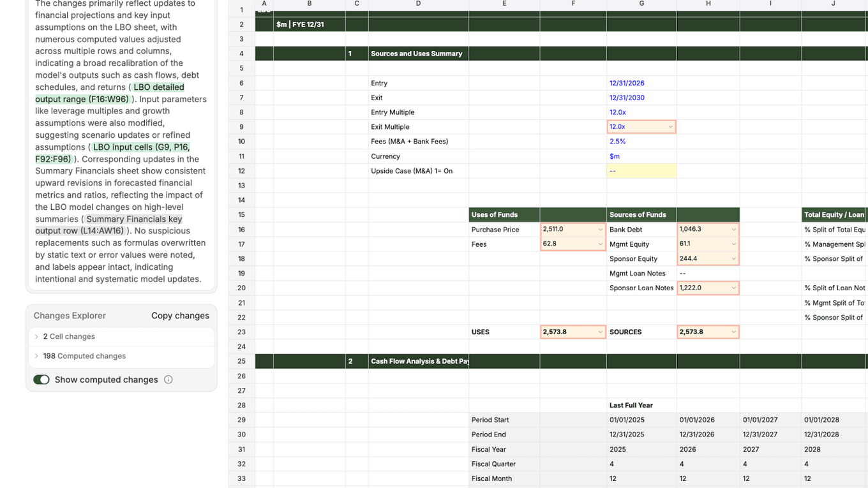Select Period End 12/31/2025 cell
Screen dimensions: 868x488
pyautogui.click(x=641, y=434)
